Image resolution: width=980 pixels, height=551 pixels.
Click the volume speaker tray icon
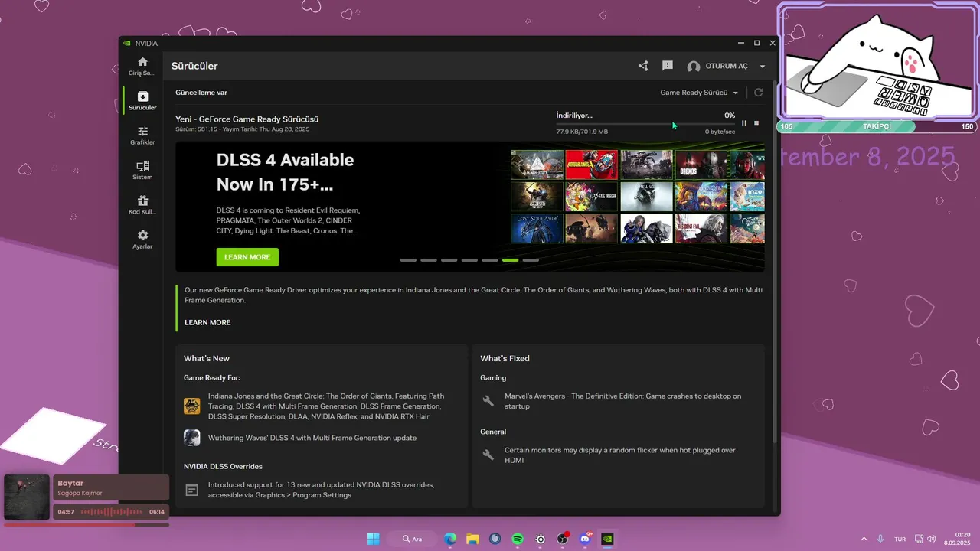click(930, 539)
